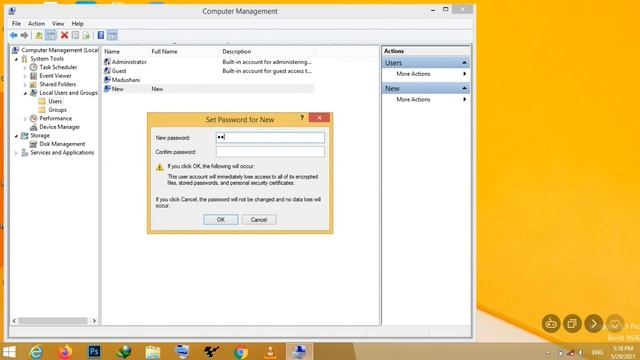This screenshot has height=360, width=640.
Task: Click the Export List toolbar icon
Action: coord(86,36)
